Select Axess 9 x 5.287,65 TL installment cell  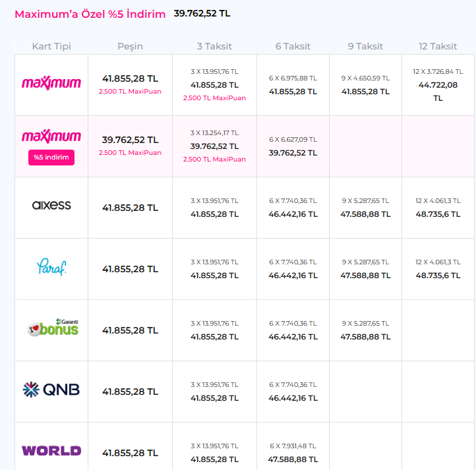click(x=365, y=208)
